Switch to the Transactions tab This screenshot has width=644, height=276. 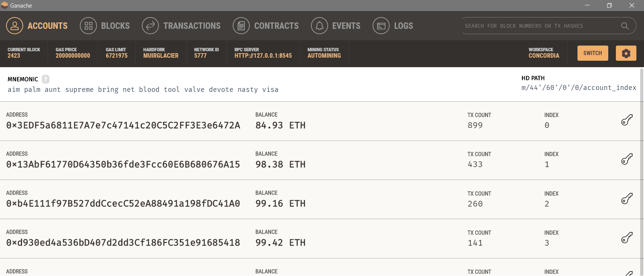click(192, 26)
